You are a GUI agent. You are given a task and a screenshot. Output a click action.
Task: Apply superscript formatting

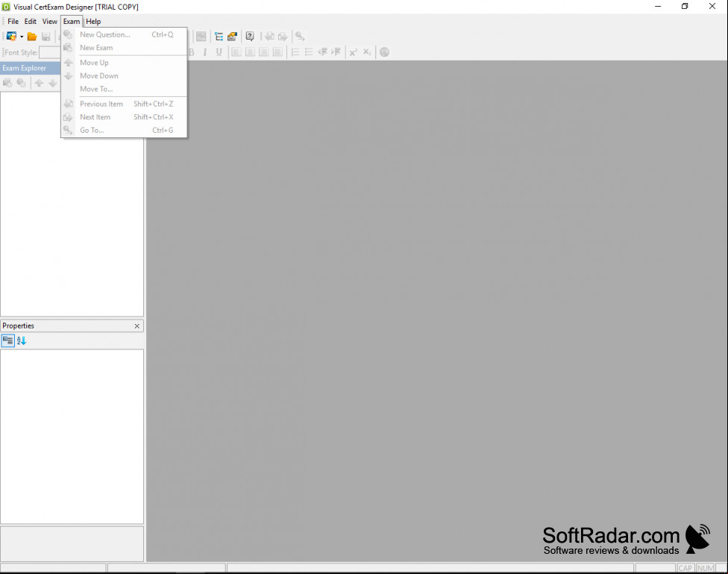(x=354, y=52)
